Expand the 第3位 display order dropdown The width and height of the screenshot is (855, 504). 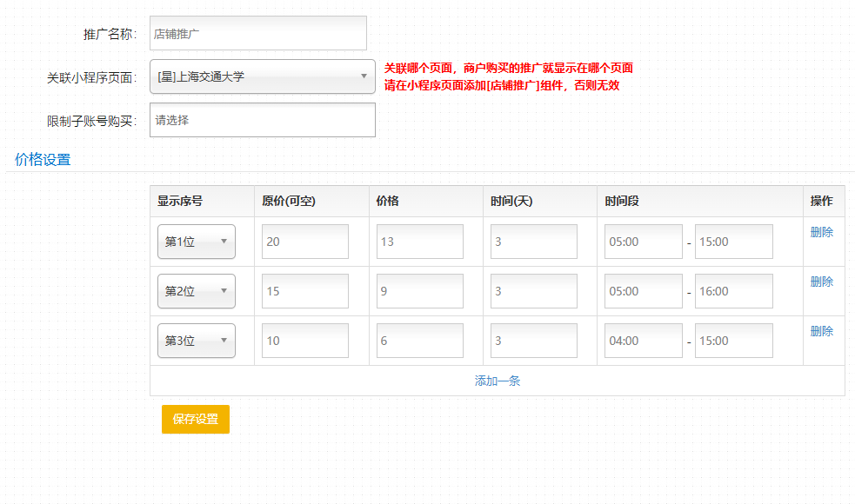[196, 341]
